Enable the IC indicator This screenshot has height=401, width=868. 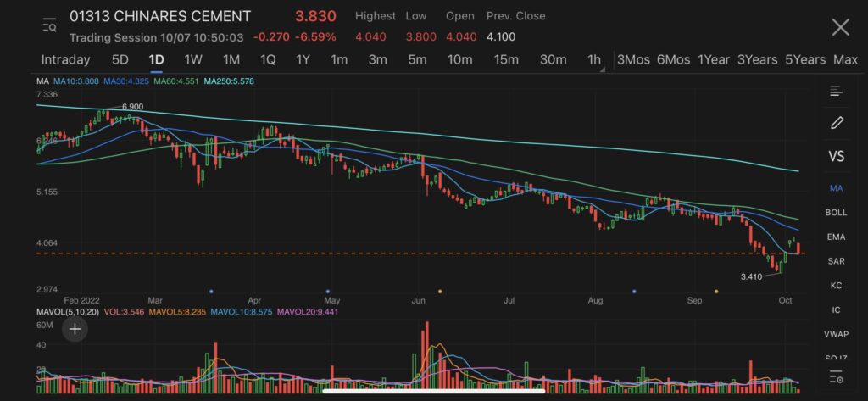tap(836, 310)
